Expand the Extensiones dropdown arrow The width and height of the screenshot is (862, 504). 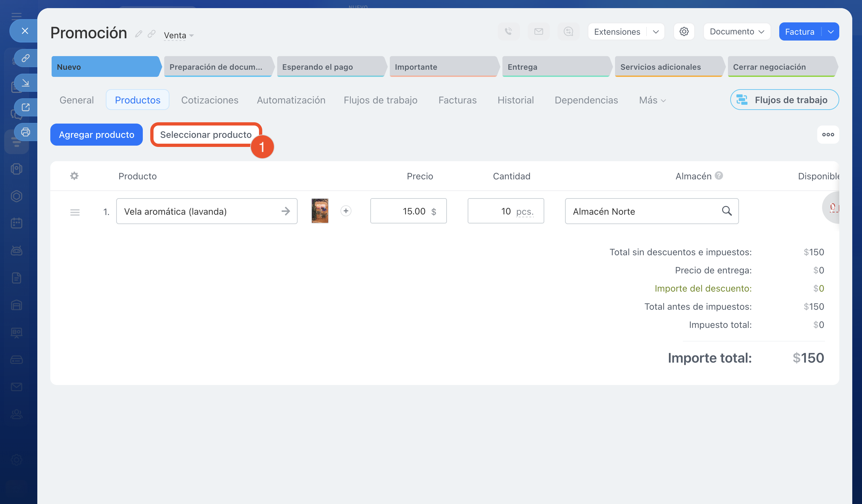[655, 31]
